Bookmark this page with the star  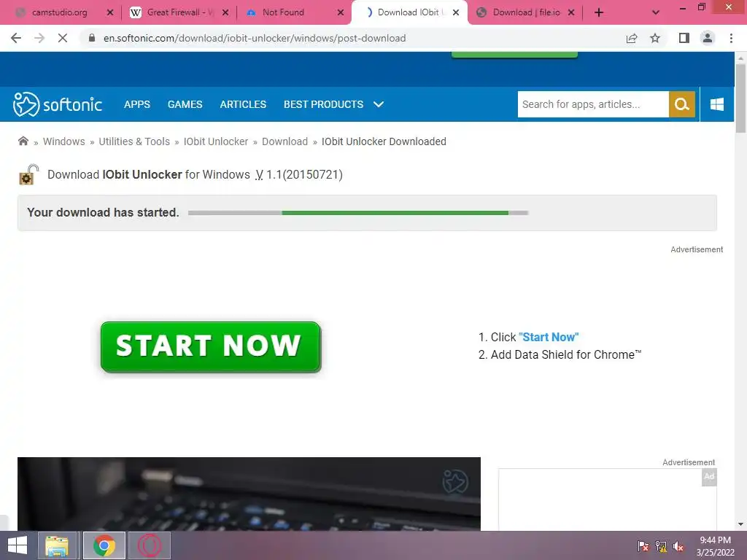[655, 38]
